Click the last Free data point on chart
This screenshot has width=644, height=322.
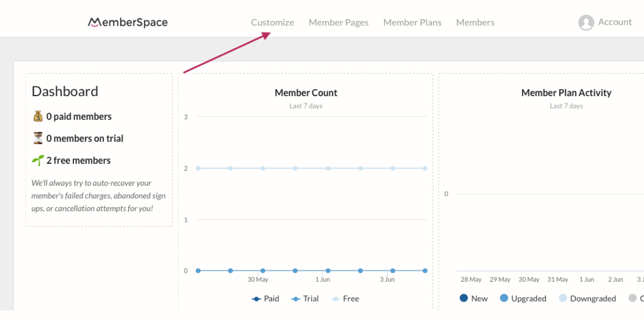[x=425, y=169]
